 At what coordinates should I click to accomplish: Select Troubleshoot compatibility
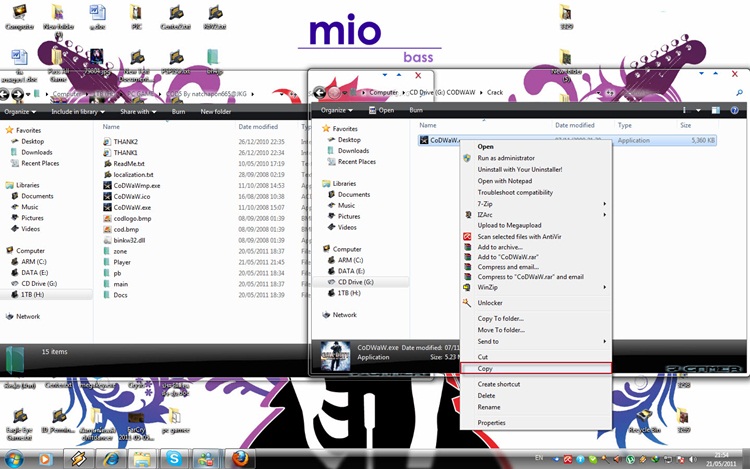[x=536, y=192]
